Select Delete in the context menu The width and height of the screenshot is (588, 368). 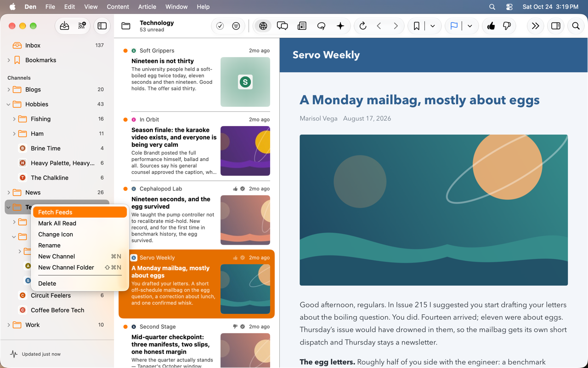coord(80,283)
